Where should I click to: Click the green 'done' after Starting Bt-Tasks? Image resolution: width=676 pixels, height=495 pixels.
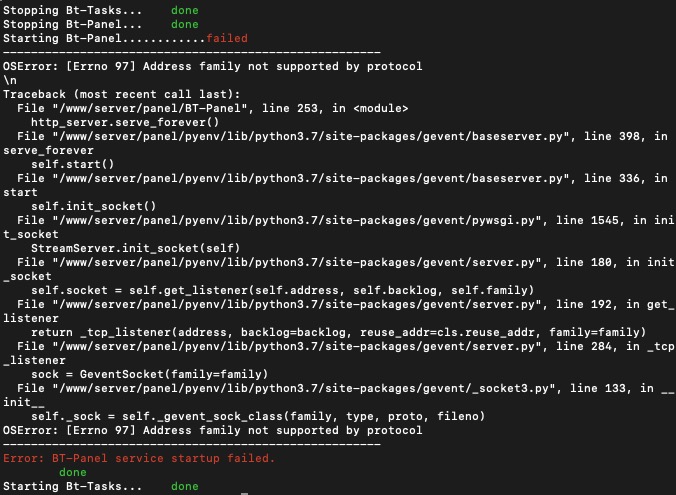[x=185, y=486]
